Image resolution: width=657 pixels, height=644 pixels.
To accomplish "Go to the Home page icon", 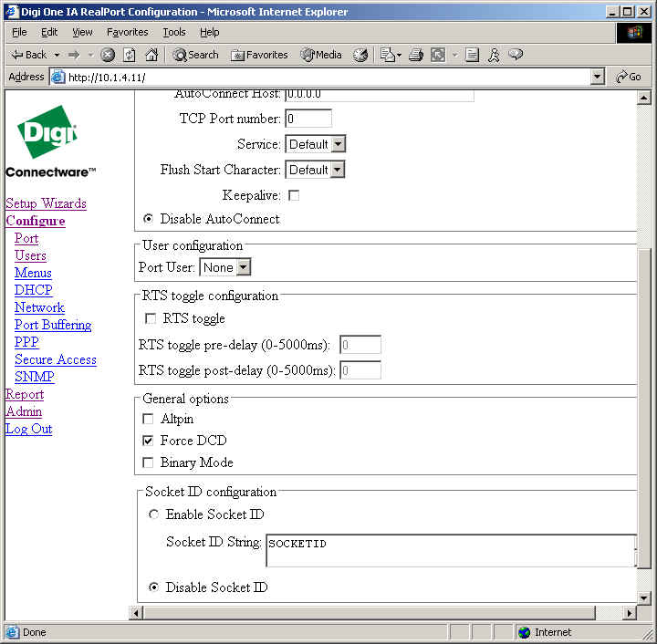I will pyautogui.click(x=151, y=55).
